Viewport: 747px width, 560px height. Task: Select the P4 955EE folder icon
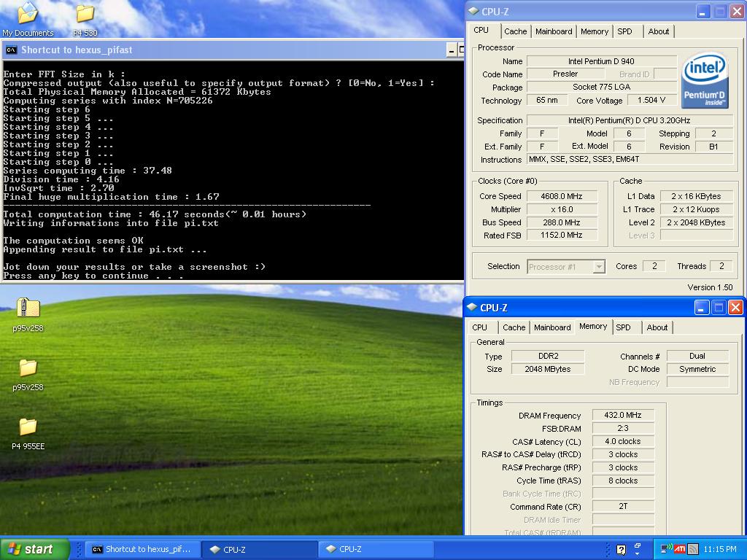click(x=28, y=427)
